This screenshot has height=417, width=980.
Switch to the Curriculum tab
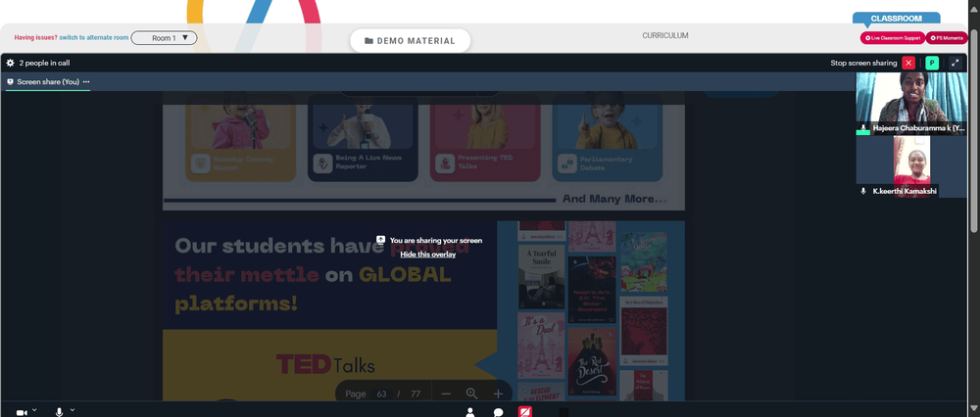pos(665,35)
